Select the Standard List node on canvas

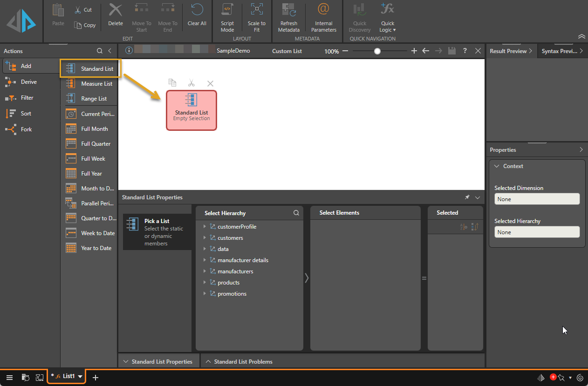coord(191,110)
